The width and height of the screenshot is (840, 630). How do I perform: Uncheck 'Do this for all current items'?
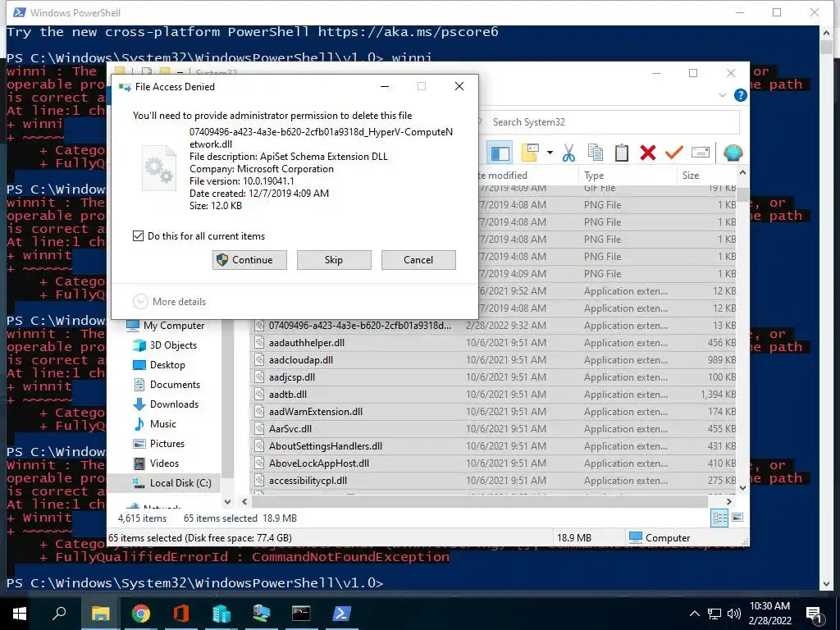point(138,235)
